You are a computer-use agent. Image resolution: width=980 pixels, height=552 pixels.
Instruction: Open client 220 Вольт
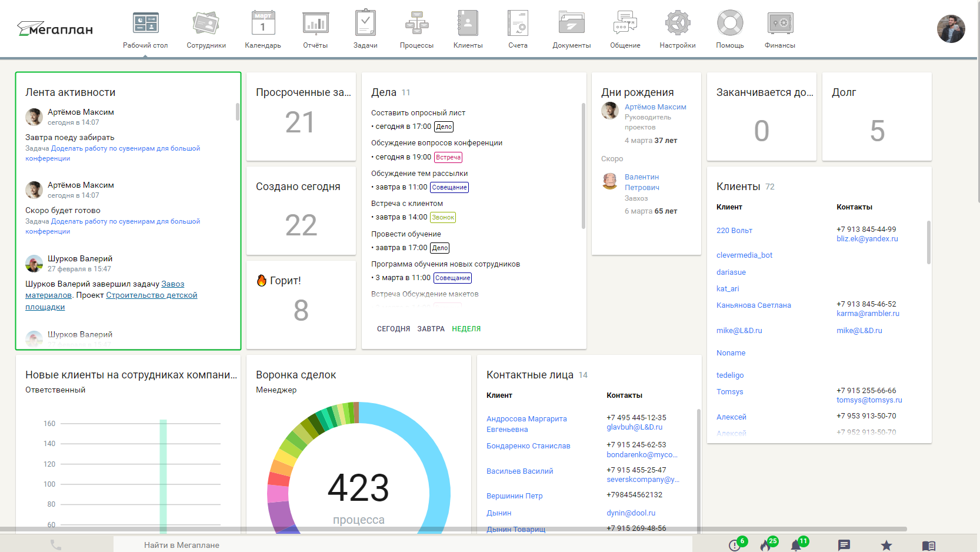point(734,231)
